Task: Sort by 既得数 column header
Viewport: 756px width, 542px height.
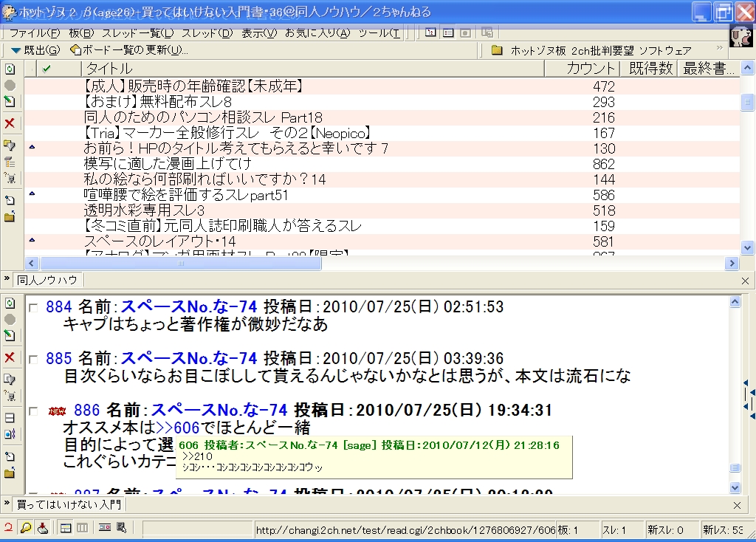Action: click(x=650, y=69)
